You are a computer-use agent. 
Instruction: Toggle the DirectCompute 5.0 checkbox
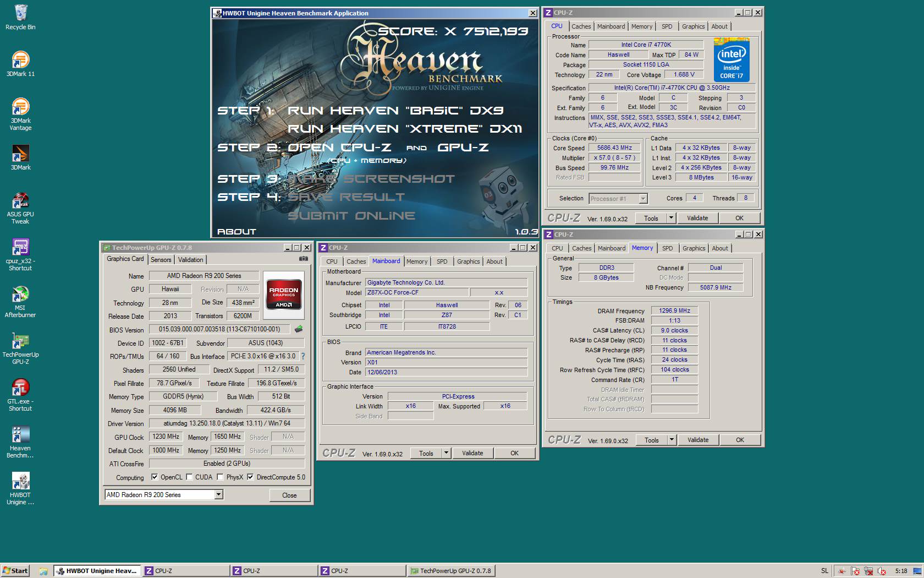coord(250,477)
